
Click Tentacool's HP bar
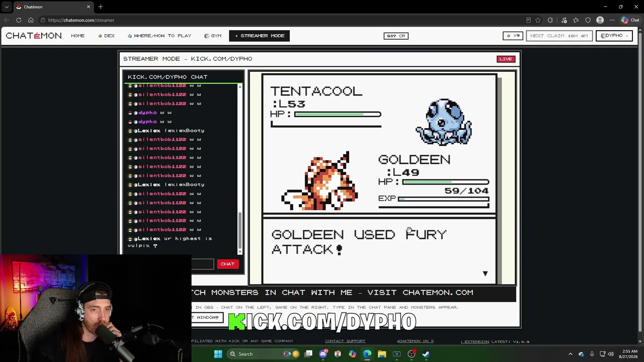[338, 114]
